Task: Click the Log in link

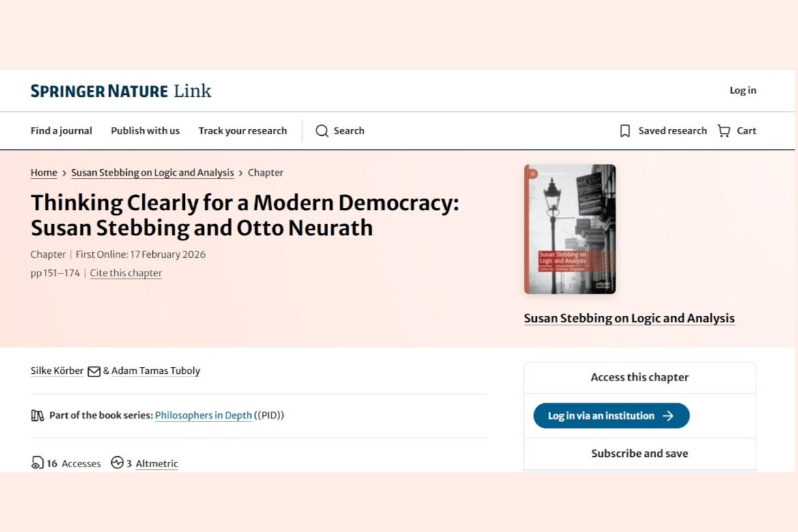Action: (x=743, y=91)
